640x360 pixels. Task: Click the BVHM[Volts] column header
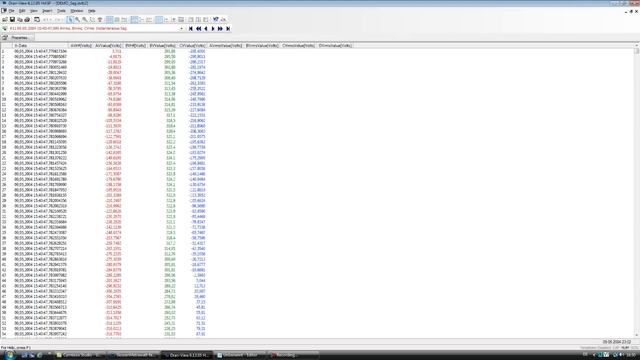(x=135, y=46)
